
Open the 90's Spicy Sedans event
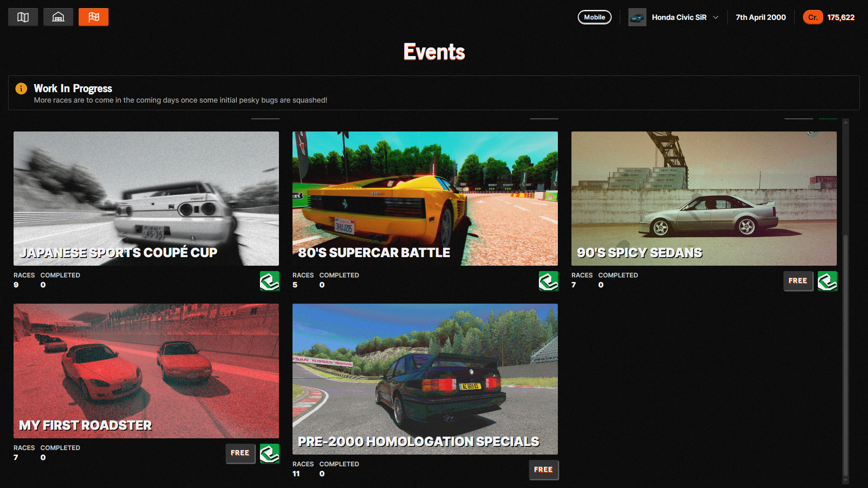tap(704, 198)
